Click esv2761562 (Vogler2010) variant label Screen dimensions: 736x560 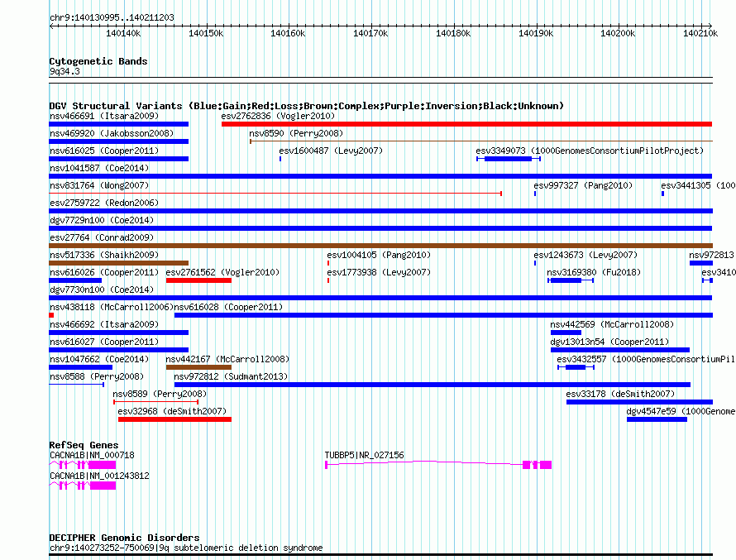222,272
